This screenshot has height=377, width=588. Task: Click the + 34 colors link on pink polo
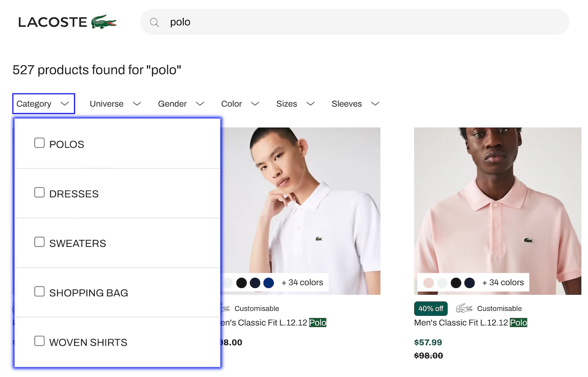tap(503, 283)
